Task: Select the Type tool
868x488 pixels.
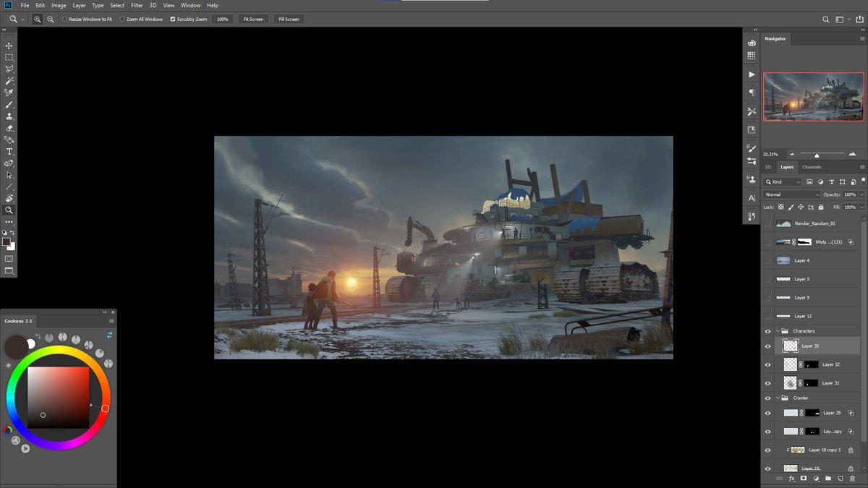Action: pyautogui.click(x=9, y=152)
